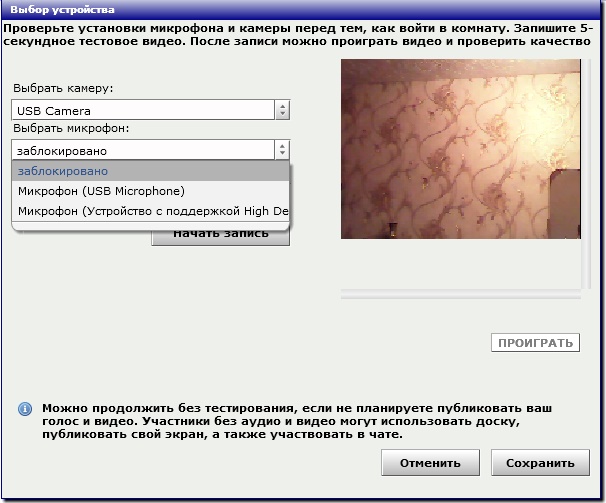Click the 'Начать запись' button

(x=220, y=236)
